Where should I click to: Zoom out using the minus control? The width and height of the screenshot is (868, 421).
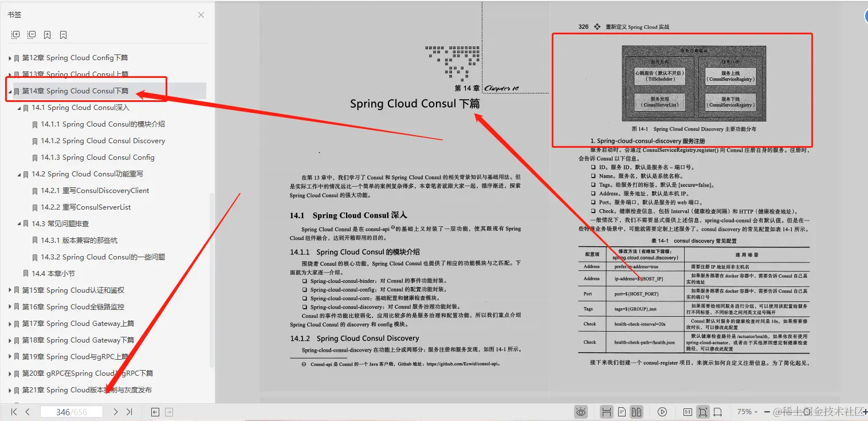coord(767,412)
